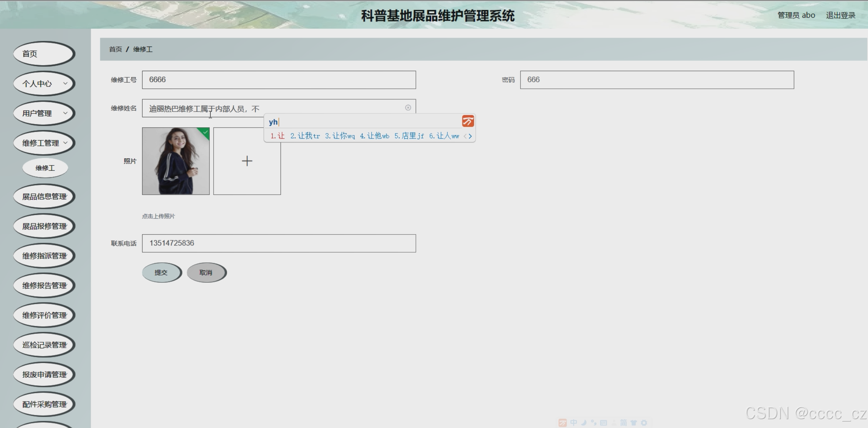
Task: Toggle 简 simplified/traditional character mode
Action: (624, 423)
